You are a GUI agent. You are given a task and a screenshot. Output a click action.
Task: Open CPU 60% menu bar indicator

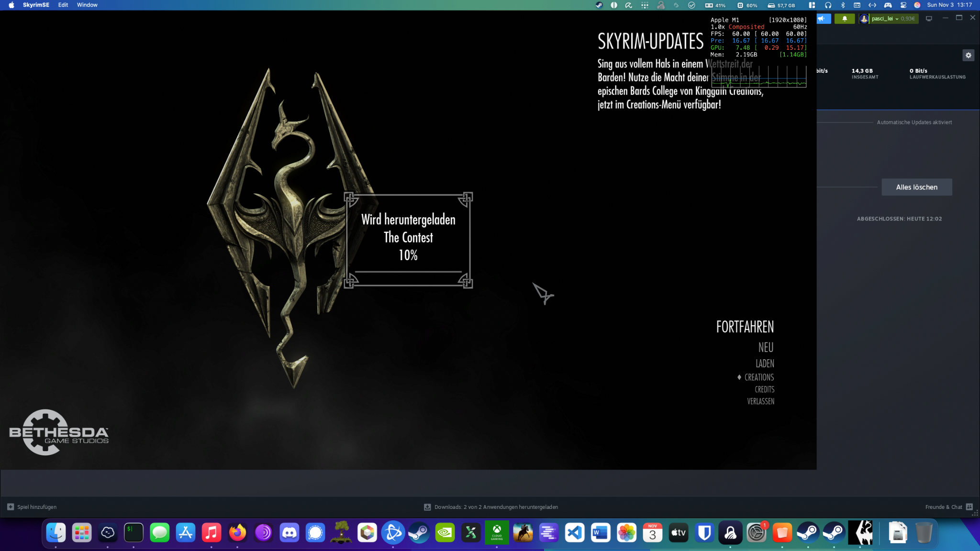pos(747,5)
